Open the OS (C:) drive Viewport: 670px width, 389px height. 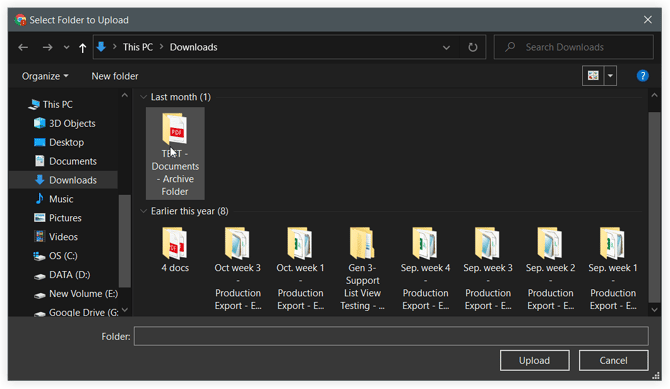click(x=56, y=256)
